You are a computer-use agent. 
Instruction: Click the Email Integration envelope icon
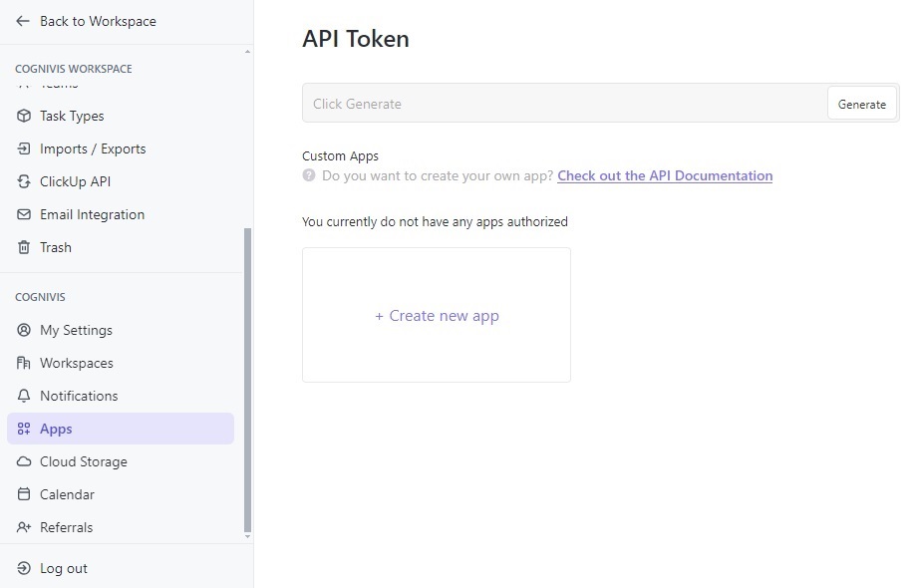click(24, 214)
